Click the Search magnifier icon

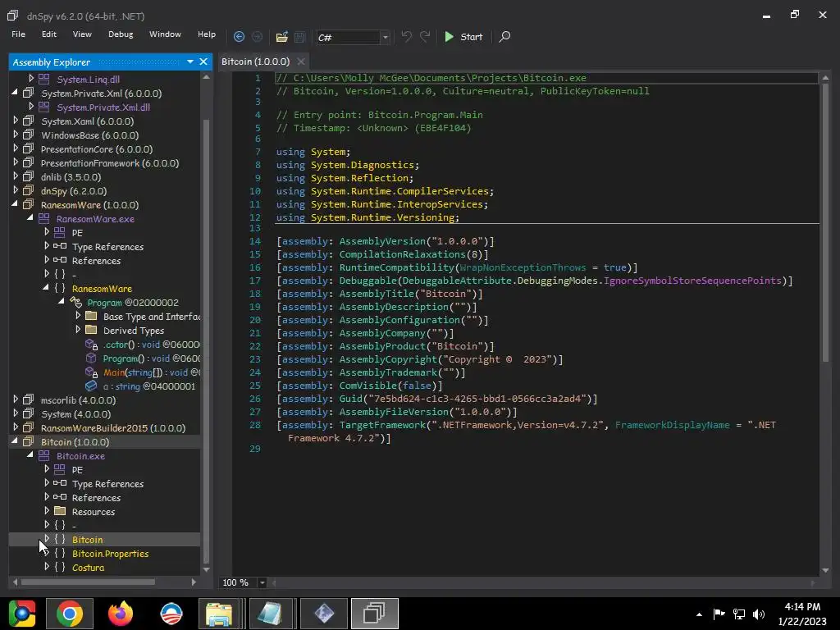point(504,36)
